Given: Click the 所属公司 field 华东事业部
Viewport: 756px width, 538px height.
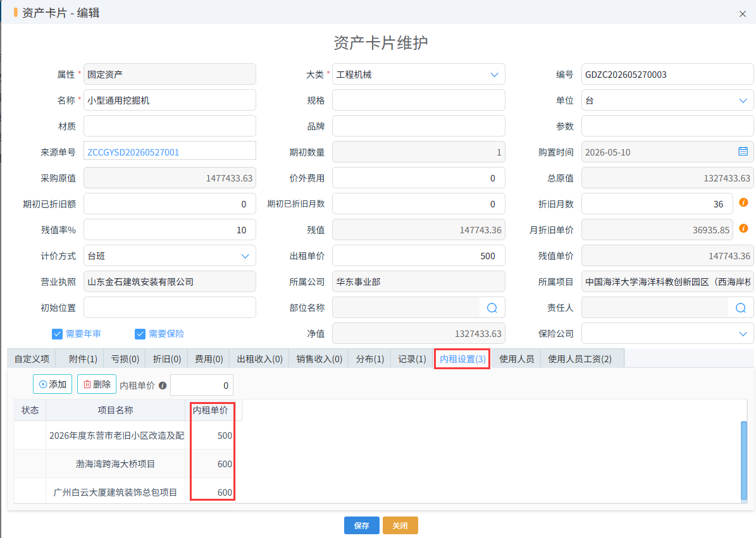Looking at the screenshot, I should 419,282.
